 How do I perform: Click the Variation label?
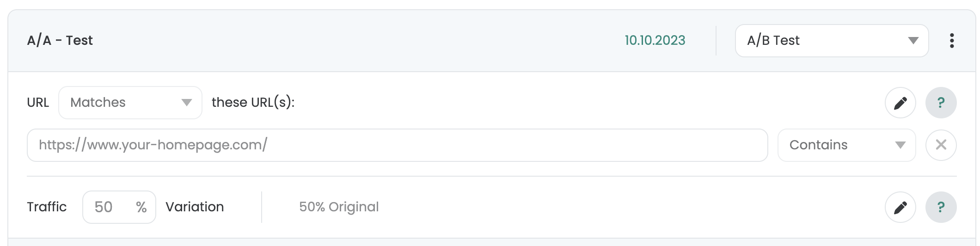[x=195, y=207]
